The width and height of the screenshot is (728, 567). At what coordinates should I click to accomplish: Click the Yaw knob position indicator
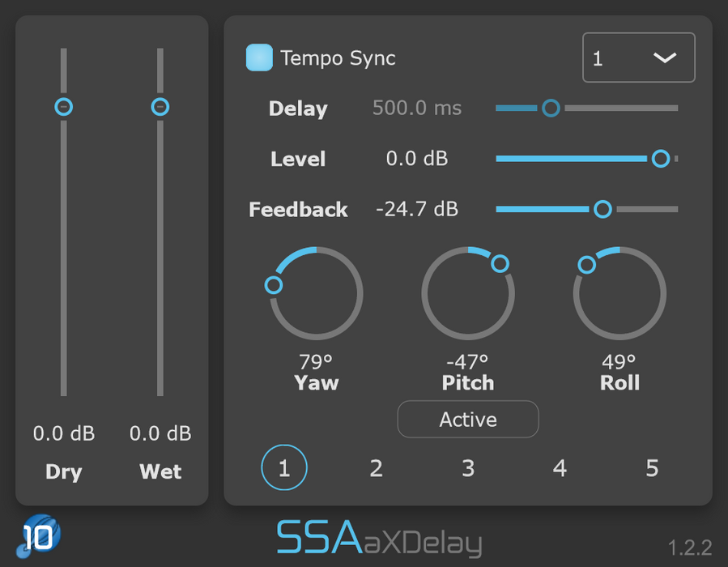pyautogui.click(x=274, y=284)
